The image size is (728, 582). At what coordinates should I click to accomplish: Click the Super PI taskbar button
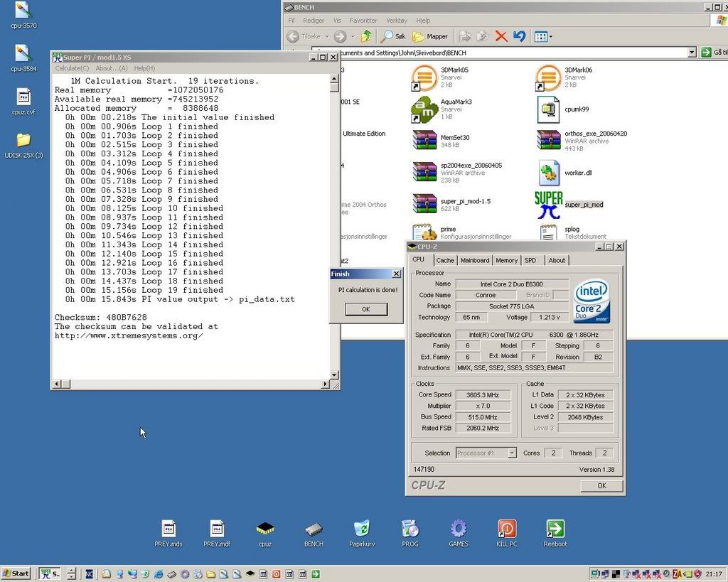pyautogui.click(x=50, y=573)
